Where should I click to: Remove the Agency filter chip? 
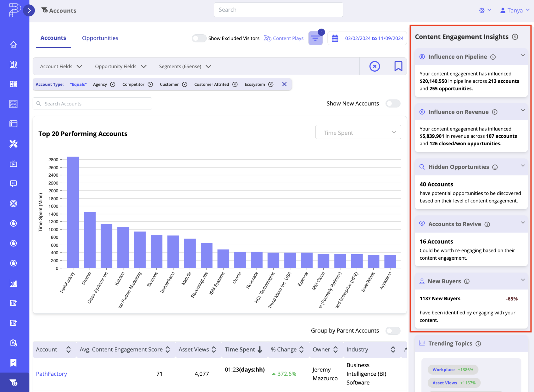[113, 84]
